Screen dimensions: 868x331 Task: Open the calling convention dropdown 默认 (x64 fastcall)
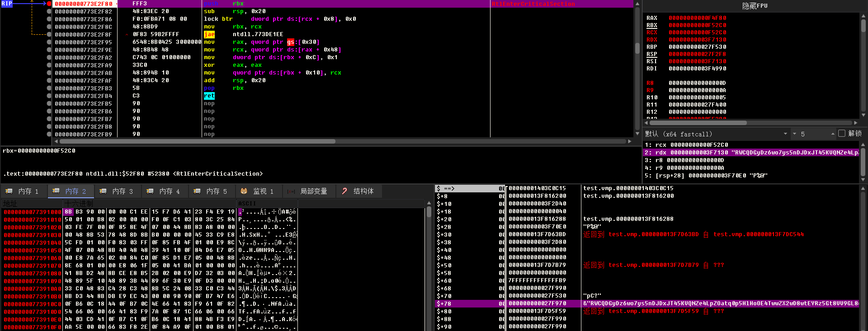click(x=717, y=134)
